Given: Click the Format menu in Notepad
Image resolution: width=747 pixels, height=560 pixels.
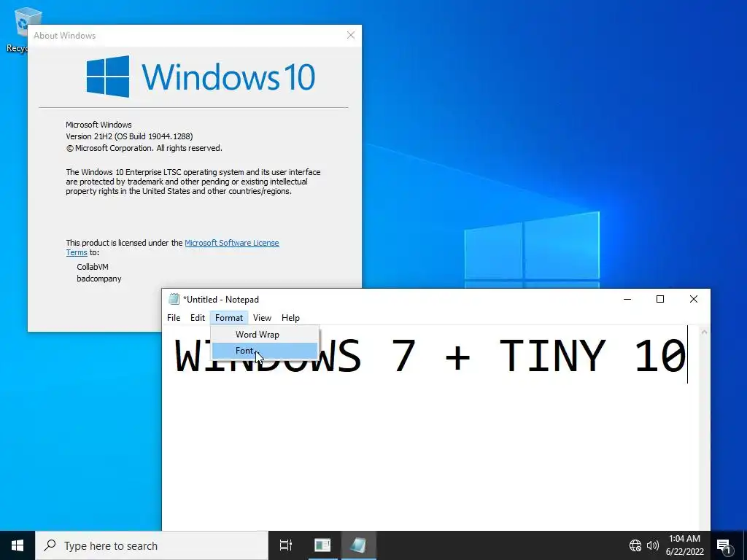Looking at the screenshot, I should click(228, 318).
